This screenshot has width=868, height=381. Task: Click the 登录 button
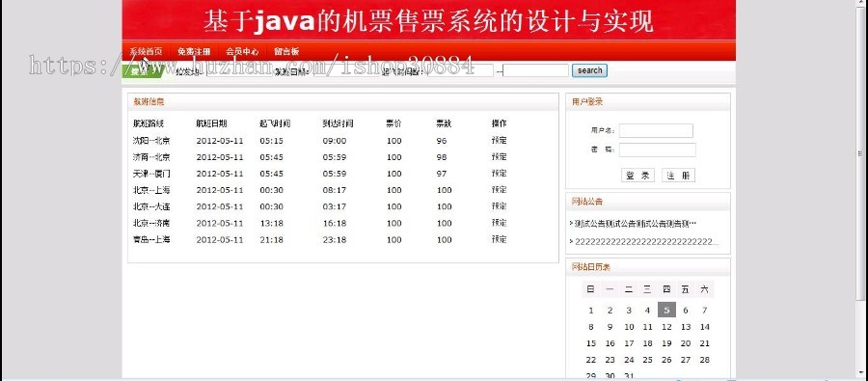click(637, 176)
